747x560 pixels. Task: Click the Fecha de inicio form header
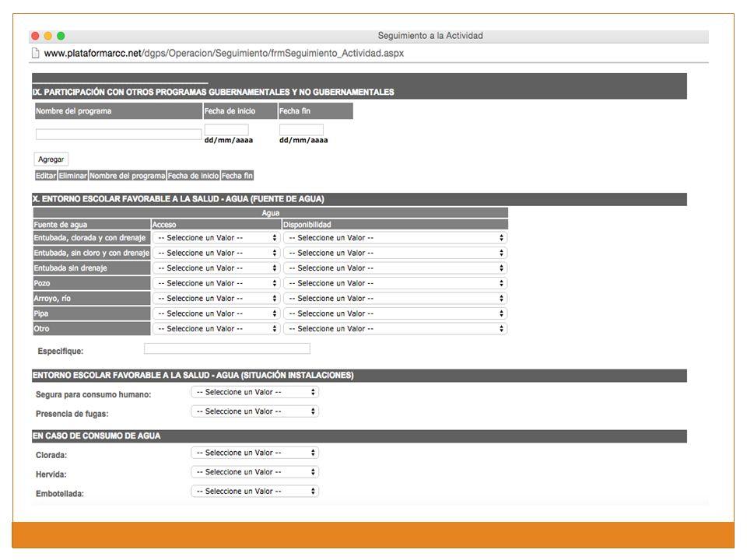pos(240,111)
